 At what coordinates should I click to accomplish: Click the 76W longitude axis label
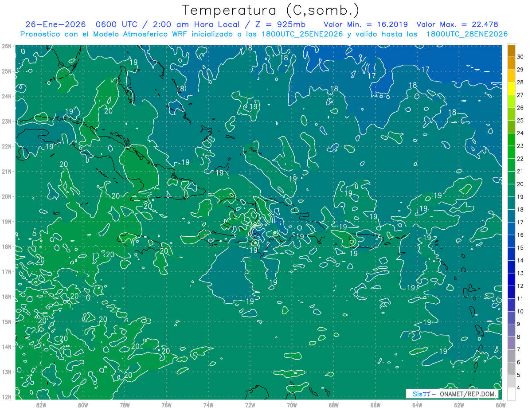166,405
